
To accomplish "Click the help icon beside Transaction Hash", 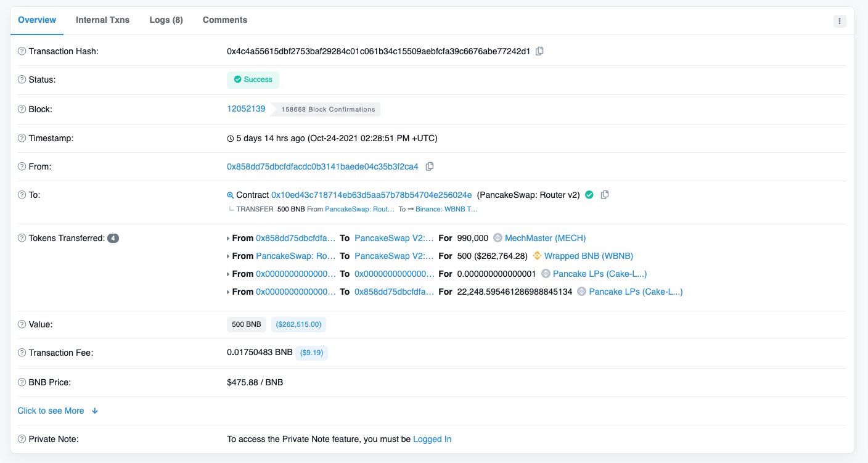I will (x=22, y=51).
